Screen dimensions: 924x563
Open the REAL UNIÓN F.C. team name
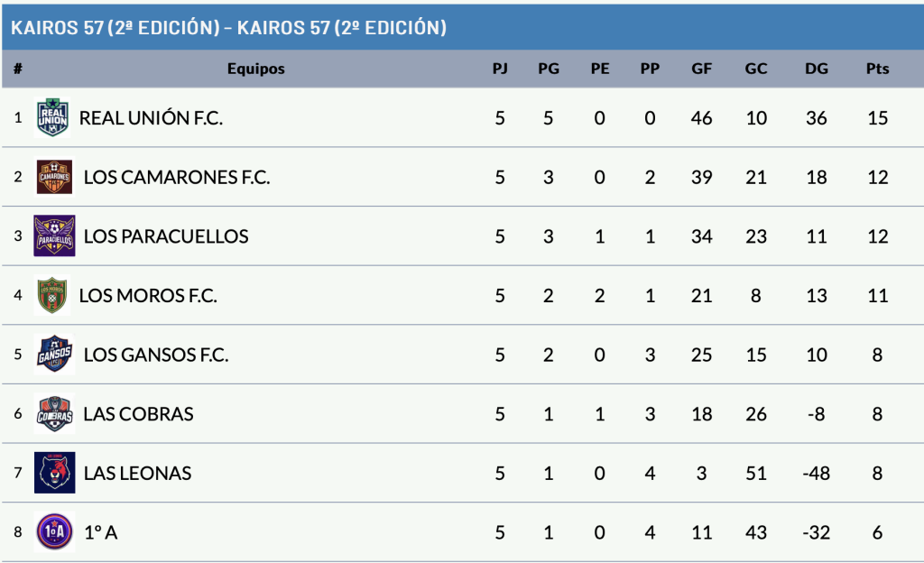point(151,118)
